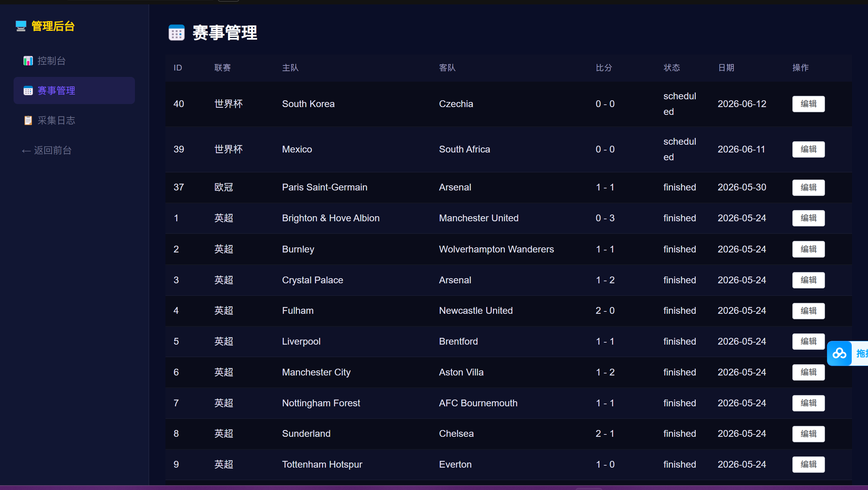This screenshot has height=490, width=868.
Task: Click the 管理后台 title text
Action: (53, 26)
